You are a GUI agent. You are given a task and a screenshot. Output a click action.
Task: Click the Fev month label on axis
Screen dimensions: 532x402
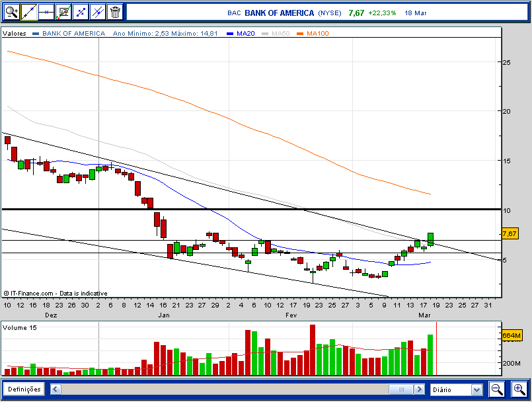291,315
